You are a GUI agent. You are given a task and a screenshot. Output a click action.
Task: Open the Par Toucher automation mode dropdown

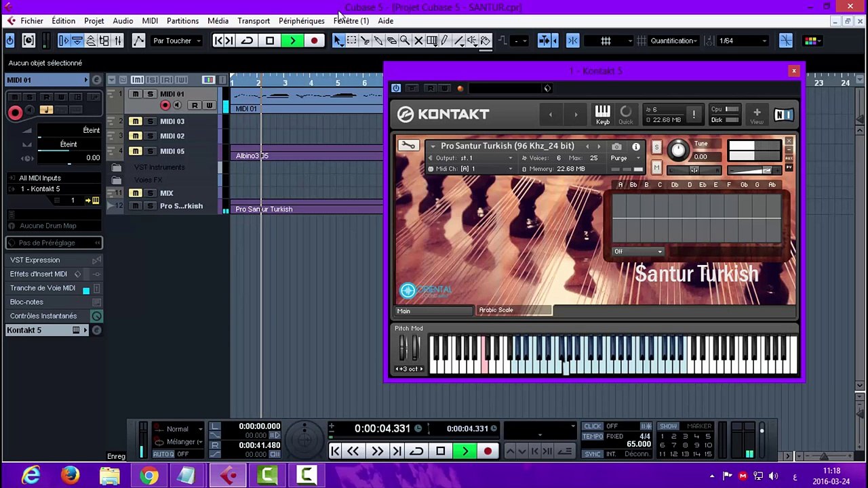click(177, 41)
